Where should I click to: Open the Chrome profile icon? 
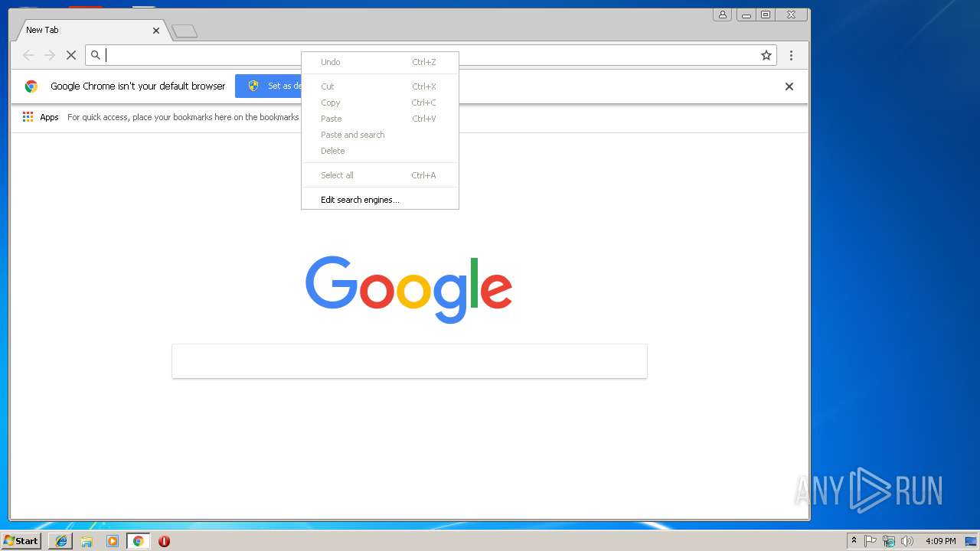(722, 15)
